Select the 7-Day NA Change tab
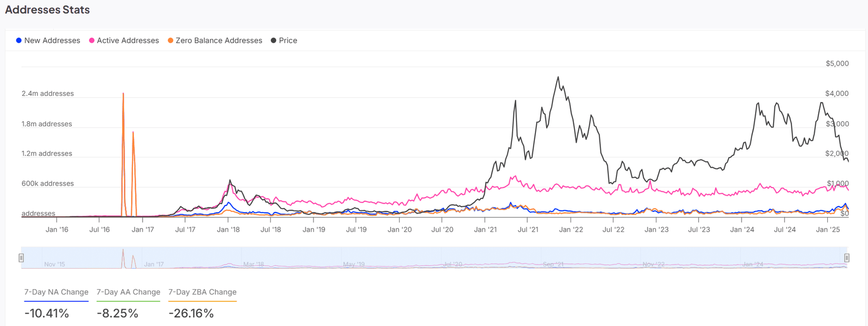 56,292
